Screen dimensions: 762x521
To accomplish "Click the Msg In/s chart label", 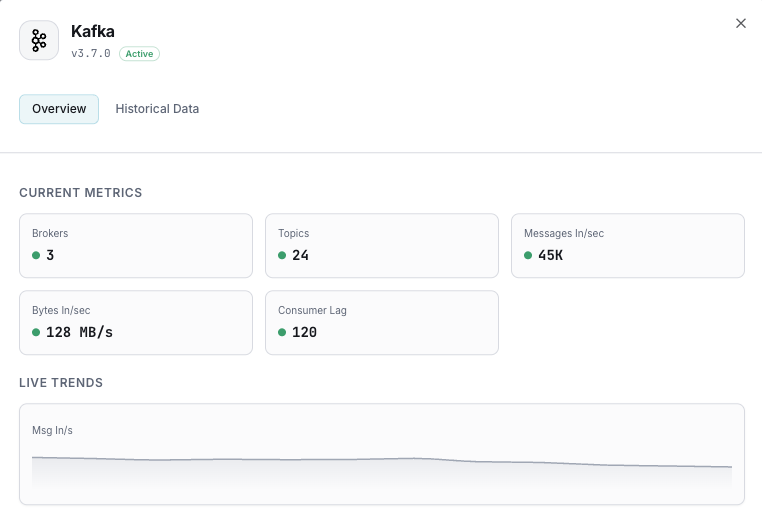I will pyautogui.click(x=52, y=431).
